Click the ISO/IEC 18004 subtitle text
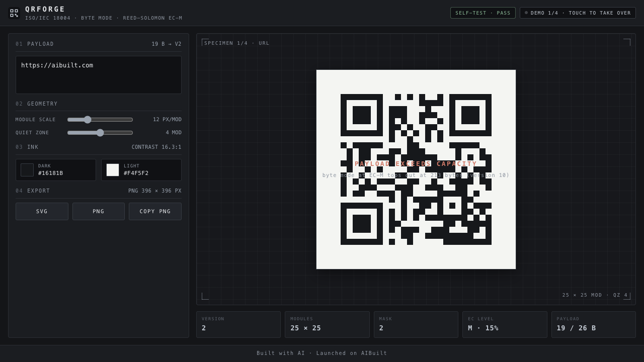644x362 pixels. [x=104, y=18]
